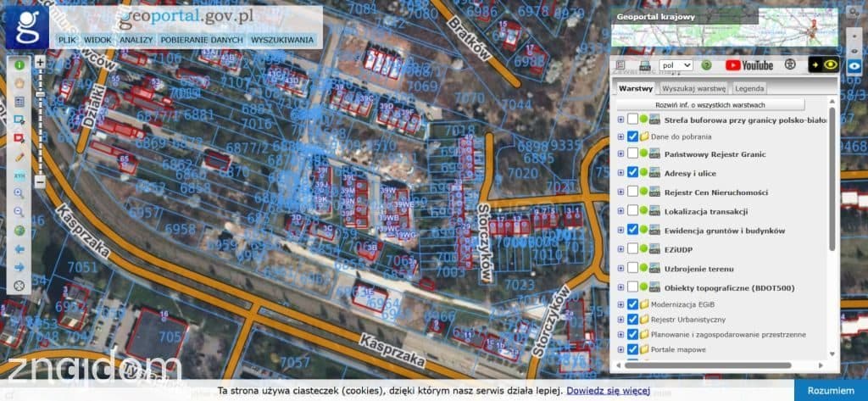Toggle the blue eye panel visibility button
The height and width of the screenshot is (401, 868).
click(x=854, y=65)
